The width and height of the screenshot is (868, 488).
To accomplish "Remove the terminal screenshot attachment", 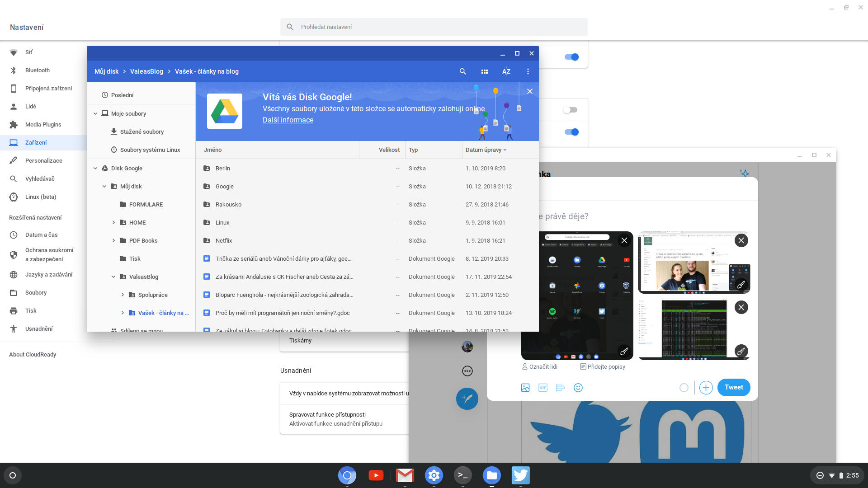I will click(x=741, y=308).
